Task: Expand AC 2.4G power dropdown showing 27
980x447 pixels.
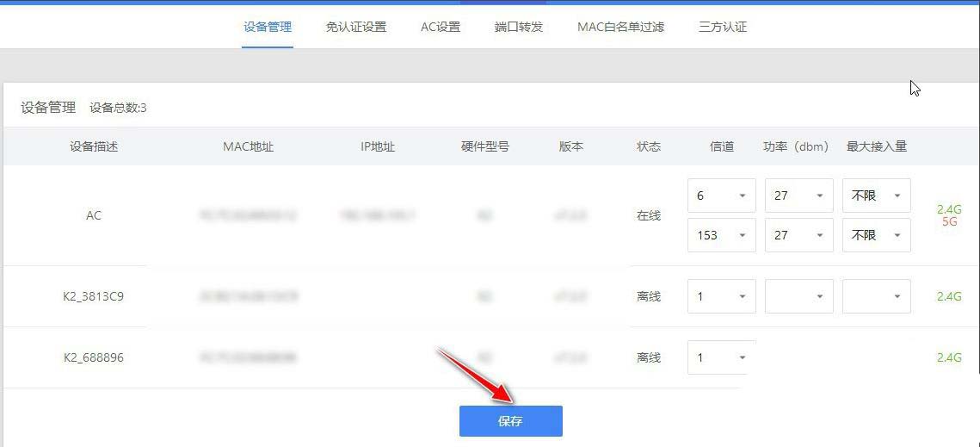Action: point(798,196)
